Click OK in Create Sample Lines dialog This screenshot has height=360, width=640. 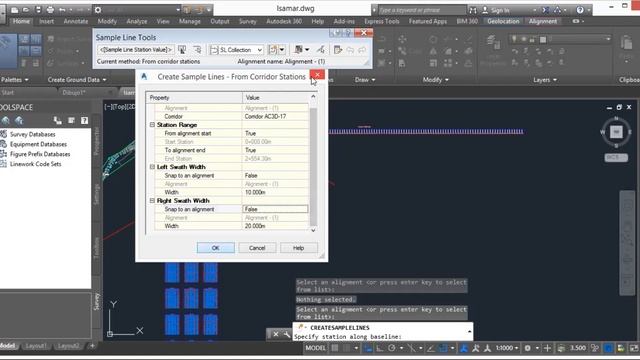coord(216,248)
